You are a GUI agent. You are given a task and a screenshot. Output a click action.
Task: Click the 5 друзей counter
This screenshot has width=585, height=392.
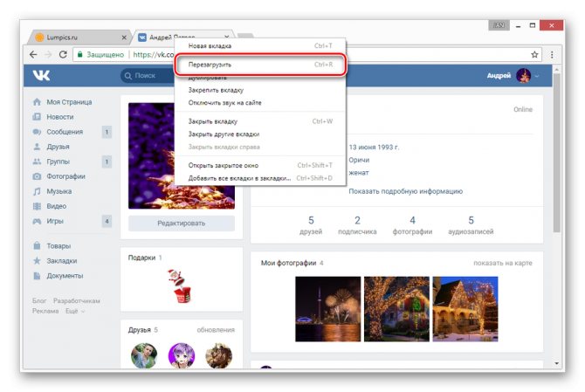point(311,225)
